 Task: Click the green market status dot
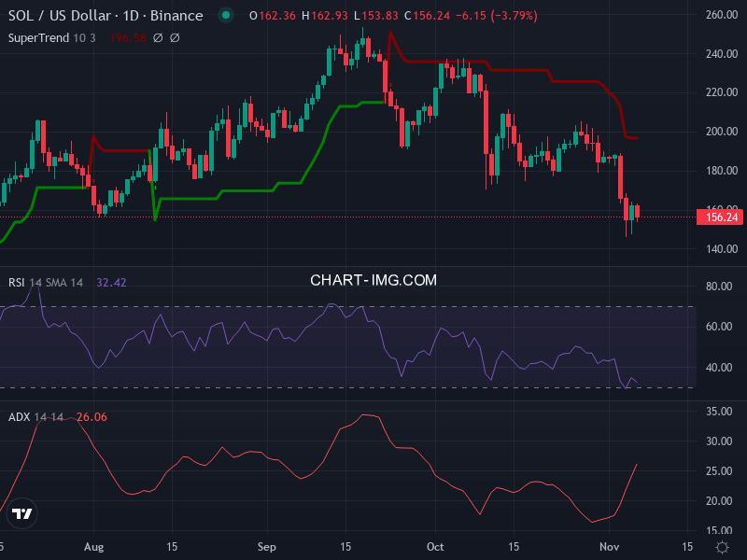[x=224, y=16]
